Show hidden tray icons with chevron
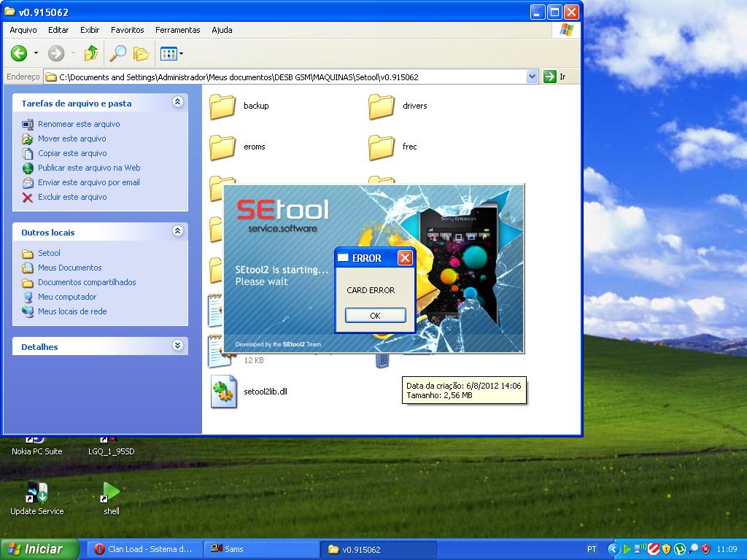Screen dimensions: 747x560 click(614, 549)
